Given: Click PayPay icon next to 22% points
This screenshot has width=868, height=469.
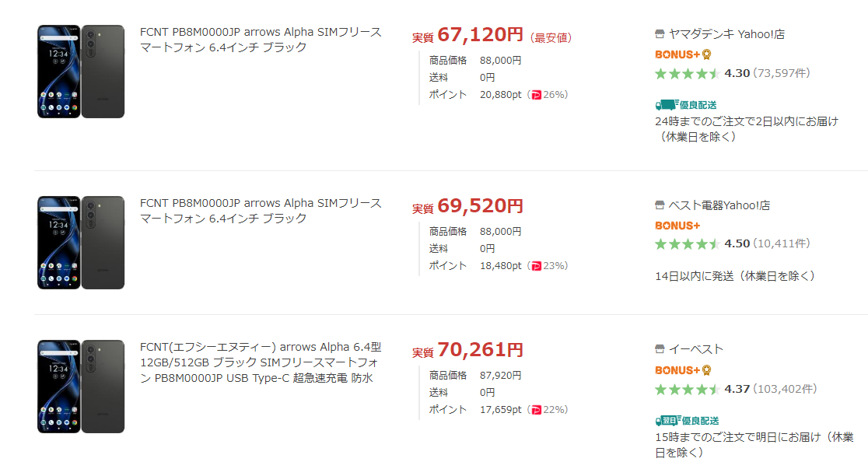Looking at the screenshot, I should point(536,410).
